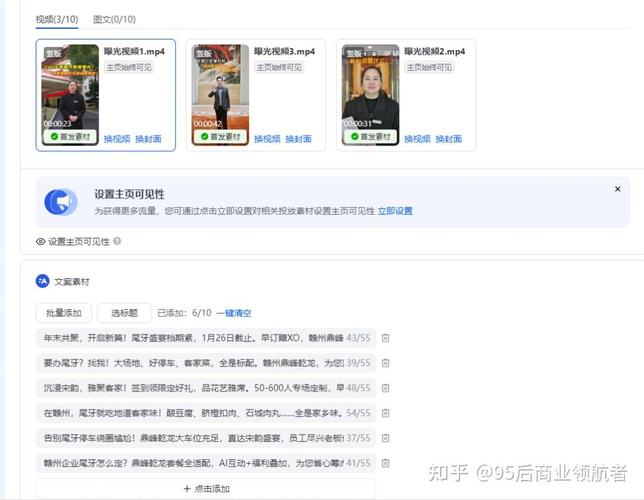This screenshot has height=500, width=644.
Task: Click 换视频 for 曝光视频2.mp4
Action: (x=417, y=139)
